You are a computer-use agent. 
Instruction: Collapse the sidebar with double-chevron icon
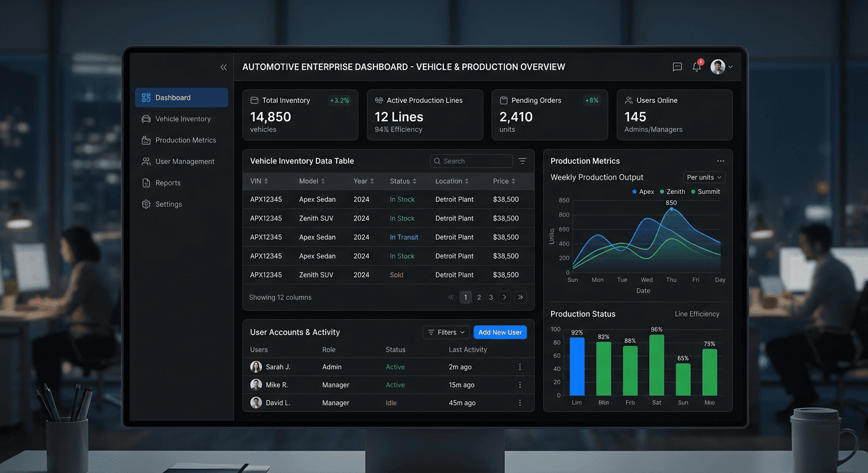coord(223,67)
